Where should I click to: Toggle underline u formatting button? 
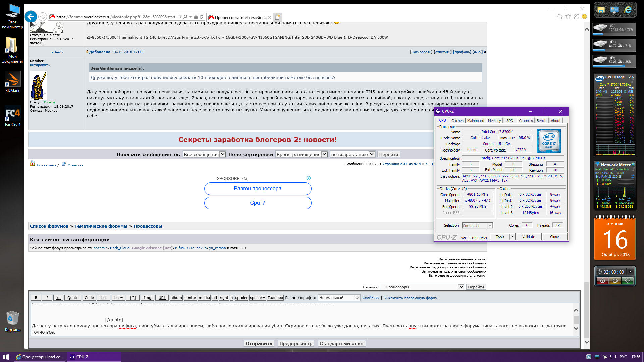58,298
